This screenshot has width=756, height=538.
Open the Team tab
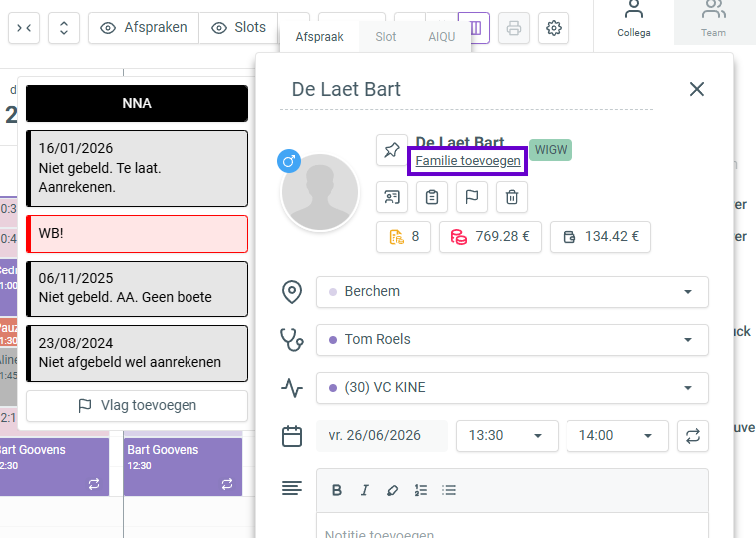[713, 22]
